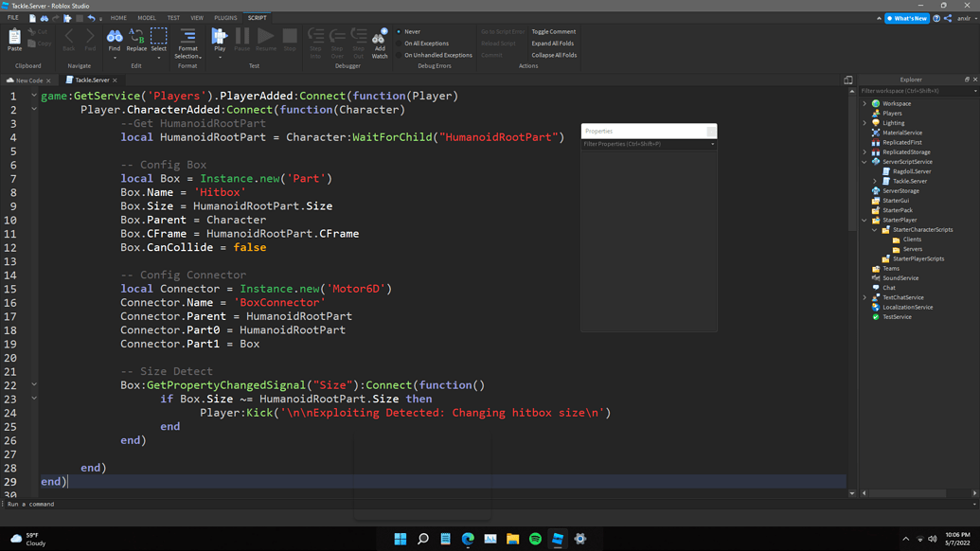The height and width of the screenshot is (551, 980).
Task: Select the Never debug errors option
Action: click(x=414, y=31)
